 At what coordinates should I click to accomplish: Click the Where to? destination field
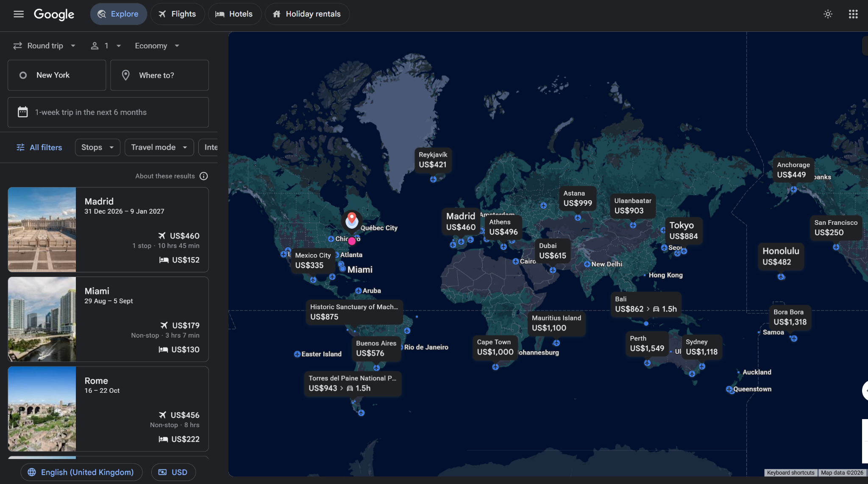[159, 75]
